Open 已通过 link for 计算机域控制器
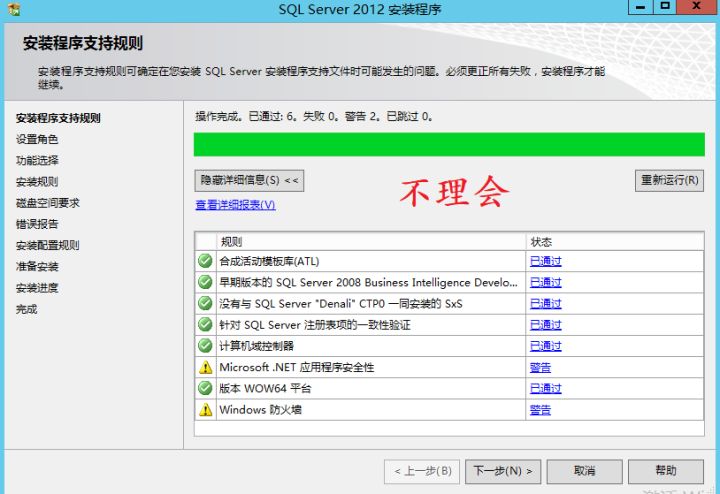 (x=546, y=346)
